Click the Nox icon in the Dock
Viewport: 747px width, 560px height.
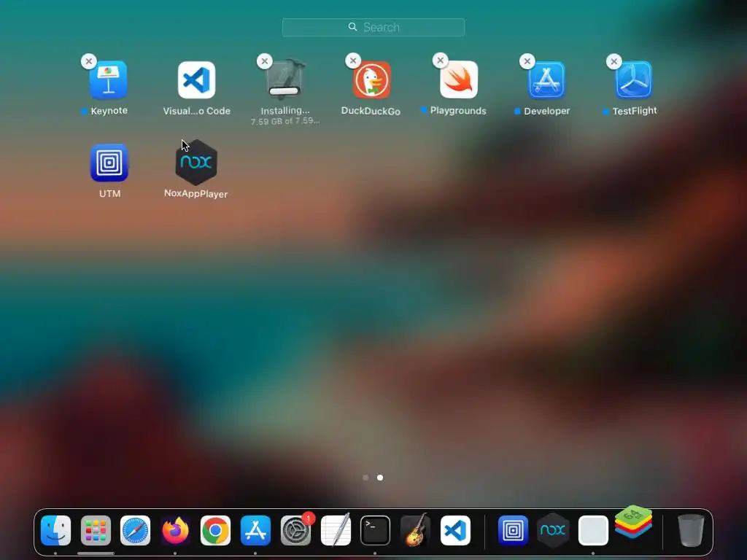553,530
